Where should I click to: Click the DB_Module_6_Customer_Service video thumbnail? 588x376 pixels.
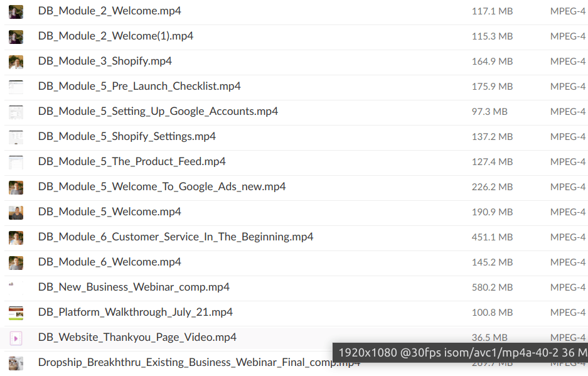16,237
